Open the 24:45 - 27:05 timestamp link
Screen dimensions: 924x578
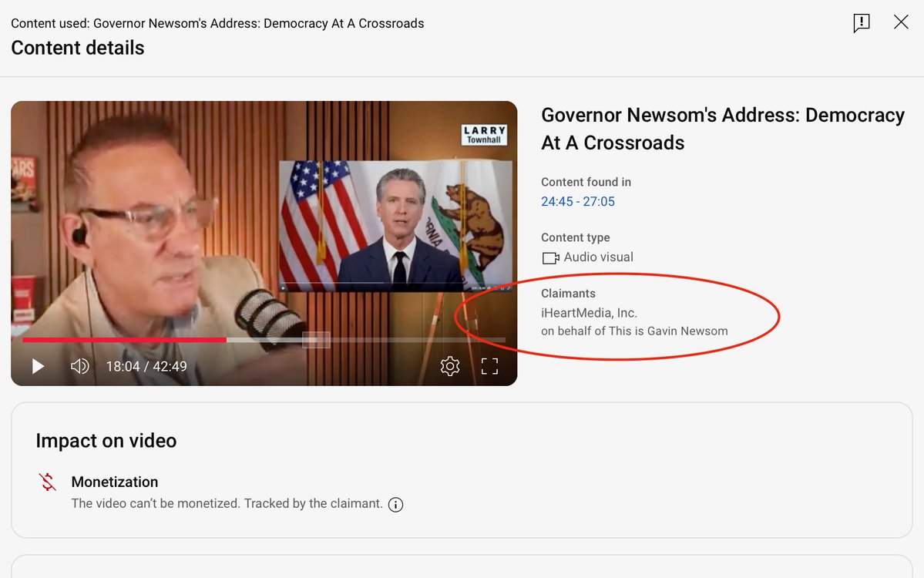coord(579,201)
